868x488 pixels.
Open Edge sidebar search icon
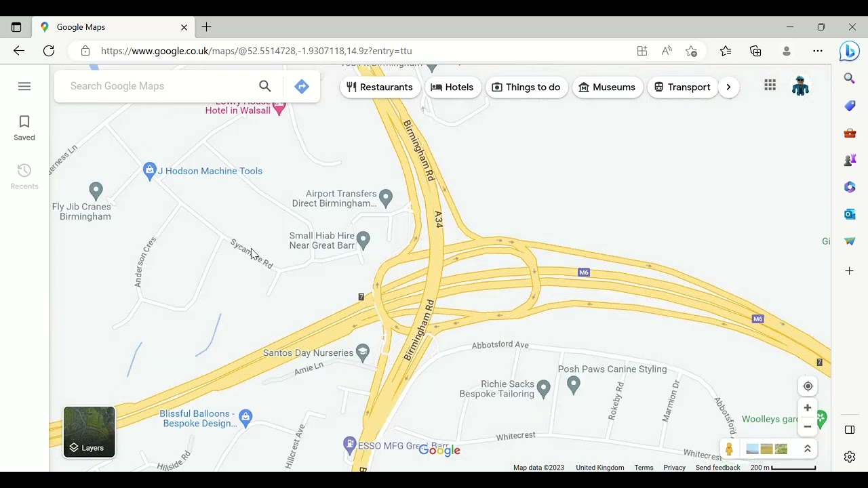[x=850, y=79]
